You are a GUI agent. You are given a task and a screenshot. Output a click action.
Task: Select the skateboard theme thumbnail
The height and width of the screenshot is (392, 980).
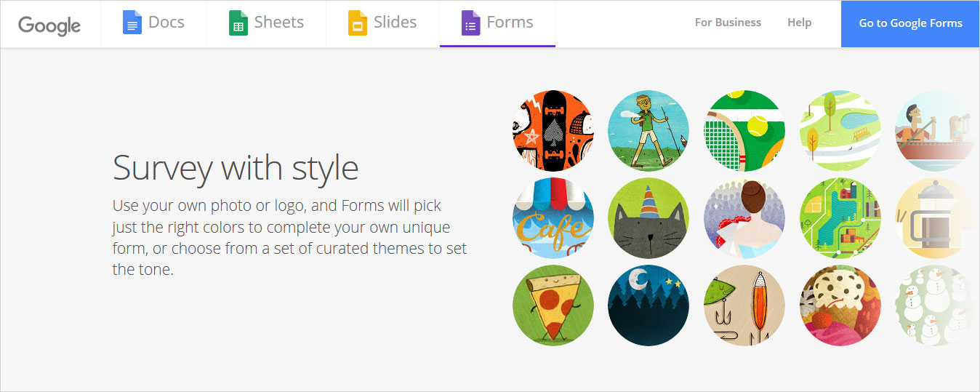pos(553,131)
